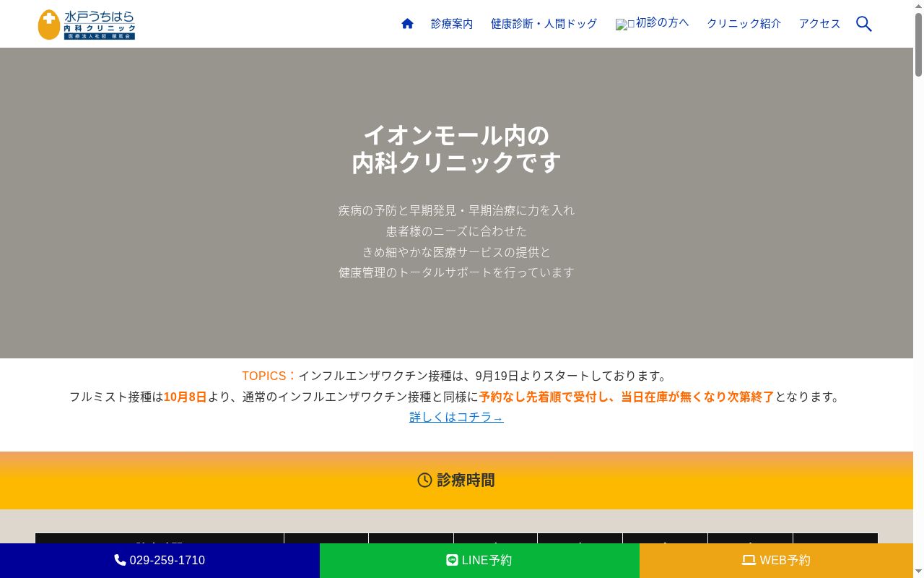Click the 診療時間 section heading
The image size is (924, 578).
click(x=456, y=480)
